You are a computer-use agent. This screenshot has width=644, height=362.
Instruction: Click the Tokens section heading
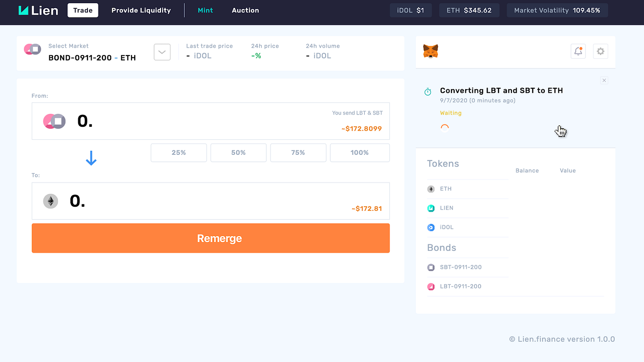(x=443, y=164)
